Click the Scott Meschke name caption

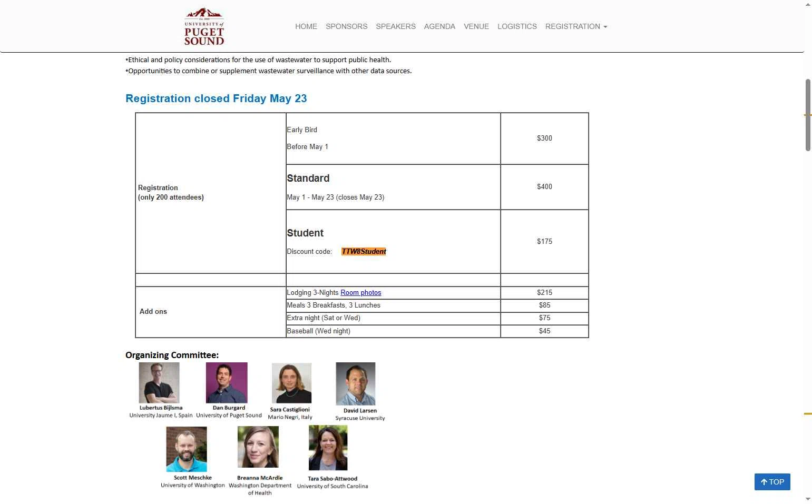(x=193, y=478)
